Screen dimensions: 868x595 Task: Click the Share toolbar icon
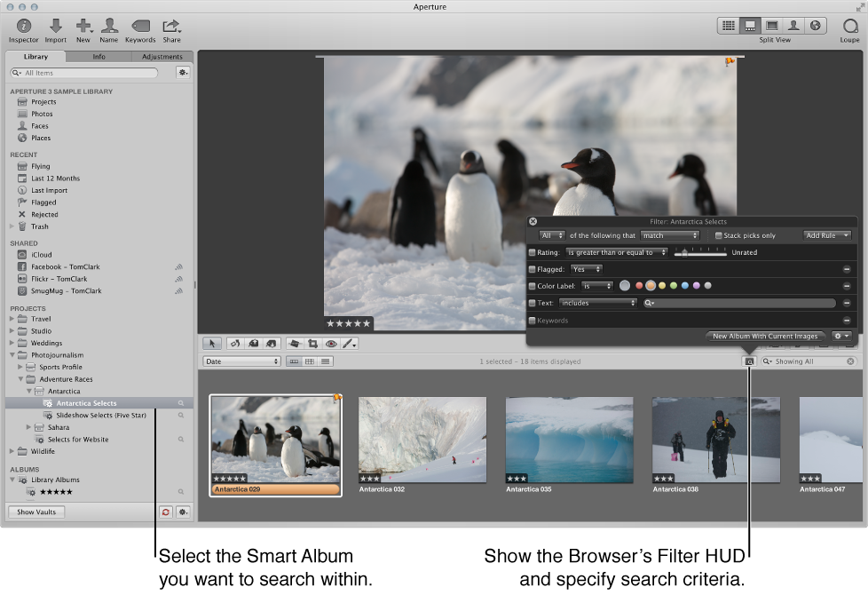click(171, 27)
